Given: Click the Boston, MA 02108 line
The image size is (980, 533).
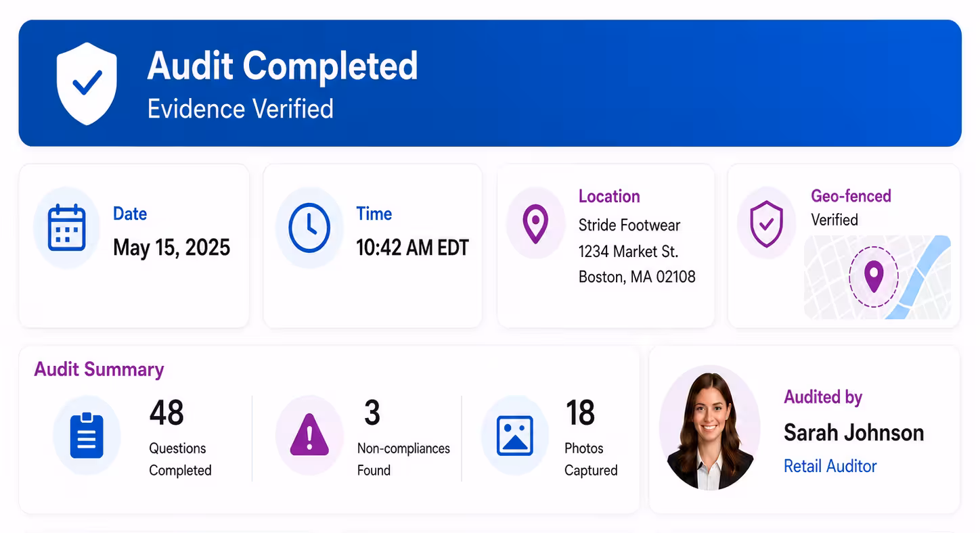Looking at the screenshot, I should click(x=637, y=277).
